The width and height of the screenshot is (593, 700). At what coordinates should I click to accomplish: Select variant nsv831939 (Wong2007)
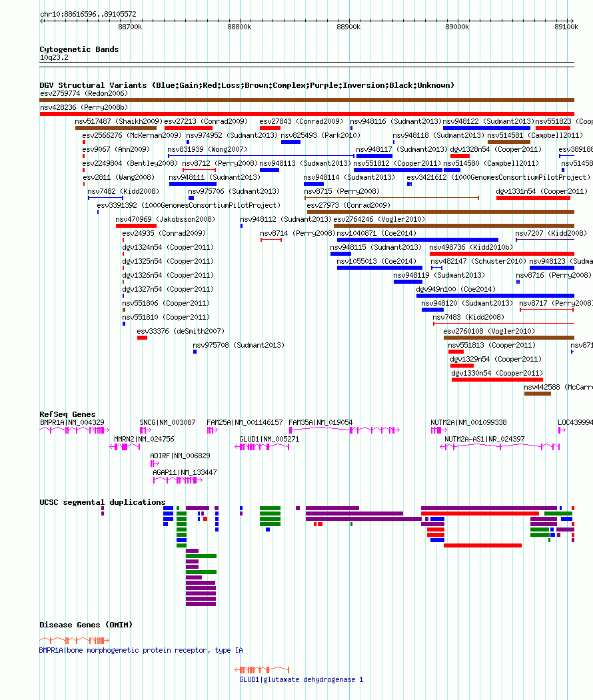(207, 149)
